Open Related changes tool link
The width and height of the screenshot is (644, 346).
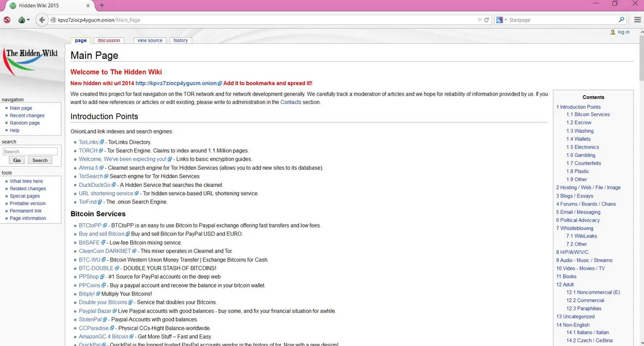coord(28,189)
